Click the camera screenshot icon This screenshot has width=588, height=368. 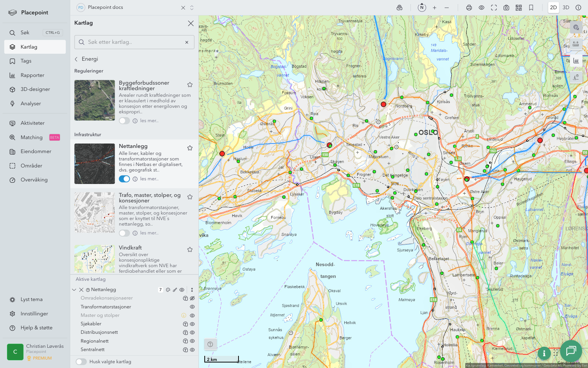506,8
